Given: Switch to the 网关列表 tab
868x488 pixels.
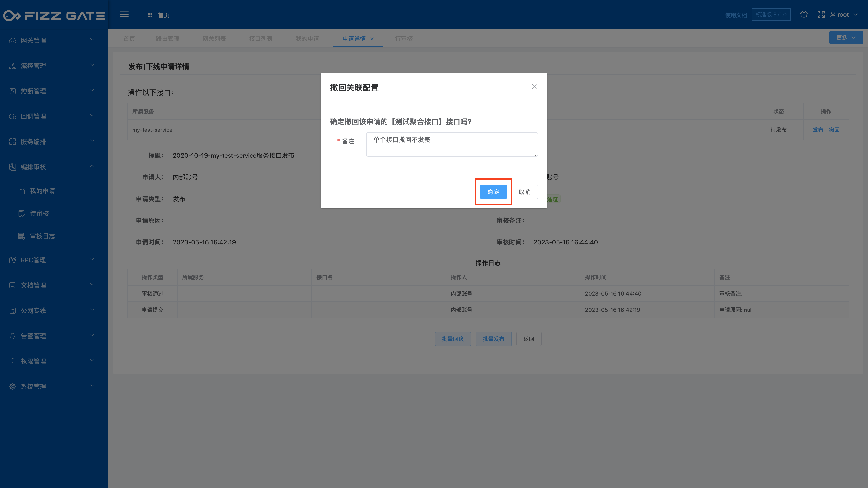Looking at the screenshot, I should (x=214, y=38).
